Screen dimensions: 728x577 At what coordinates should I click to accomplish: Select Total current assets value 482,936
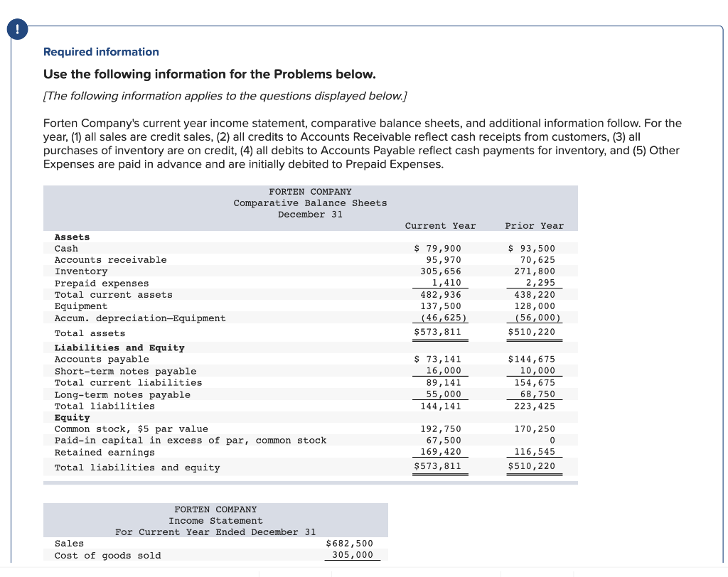tap(441, 295)
